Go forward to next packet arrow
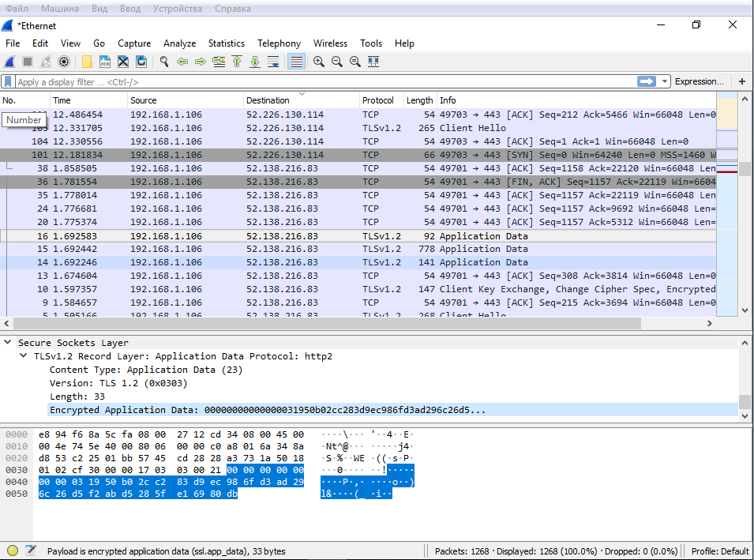 201,62
